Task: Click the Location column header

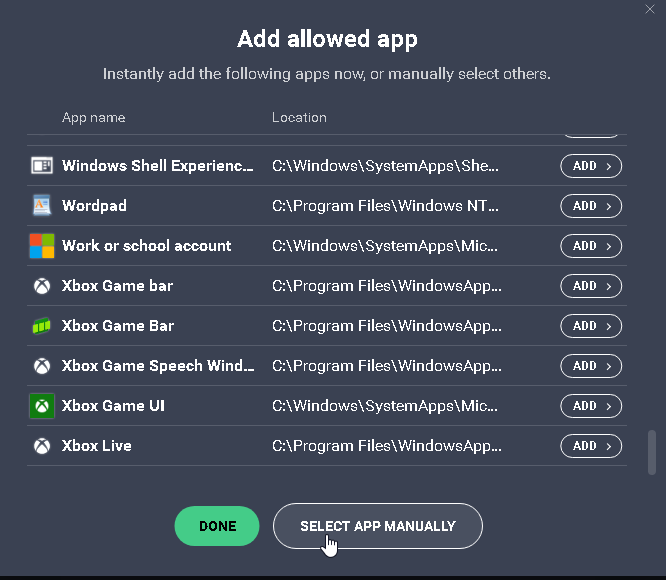Action: (x=299, y=117)
